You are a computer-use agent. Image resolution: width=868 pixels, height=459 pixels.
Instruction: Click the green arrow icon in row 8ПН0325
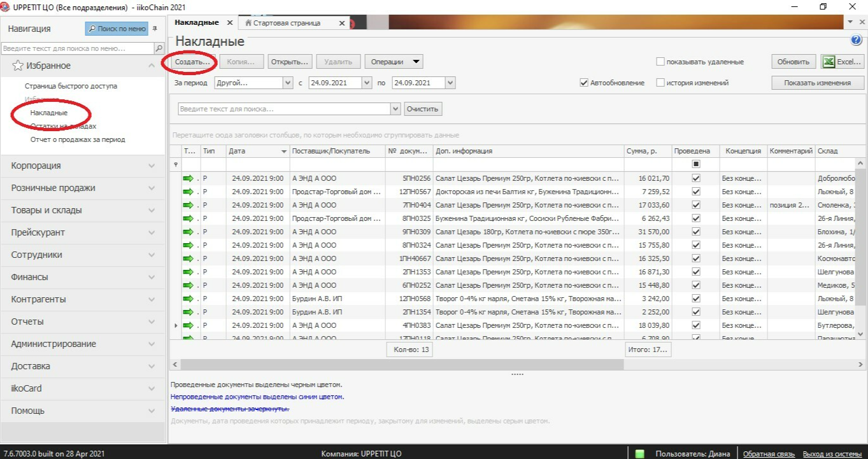click(x=188, y=218)
